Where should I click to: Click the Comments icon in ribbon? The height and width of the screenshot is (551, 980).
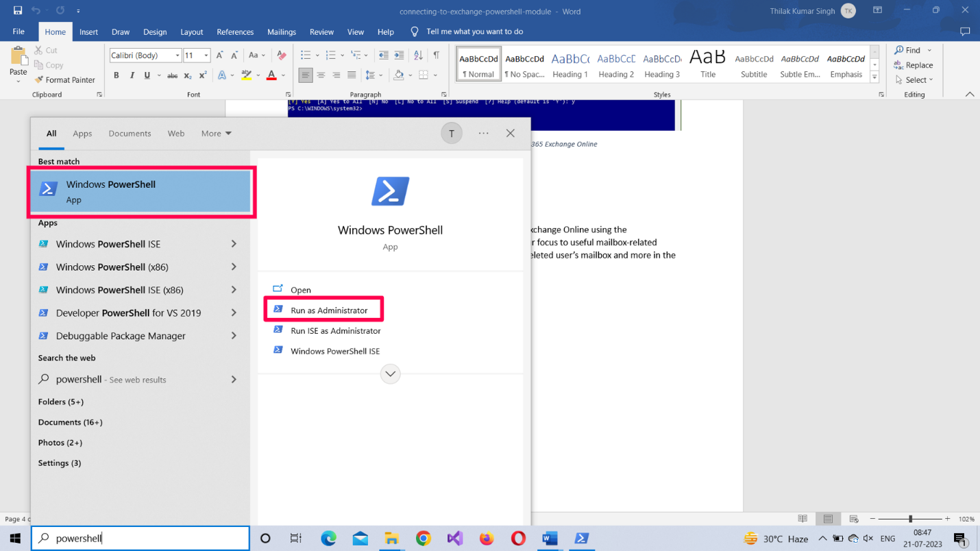tap(965, 32)
